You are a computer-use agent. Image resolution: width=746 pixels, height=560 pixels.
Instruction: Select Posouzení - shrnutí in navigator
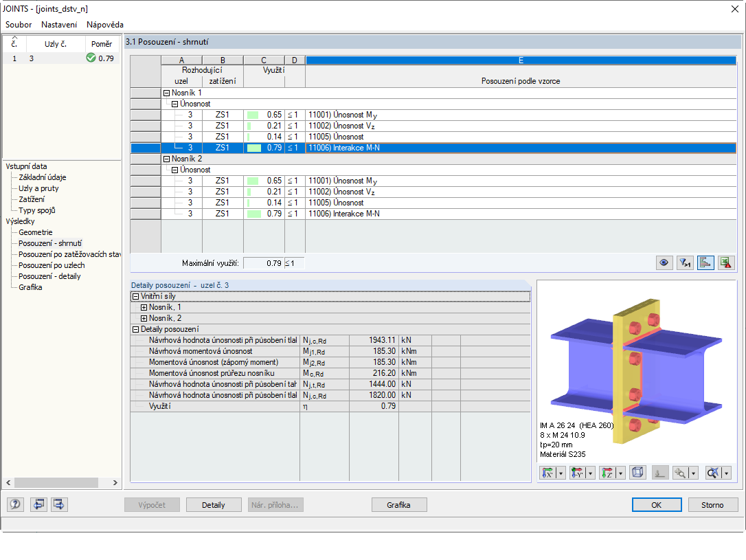50,243
